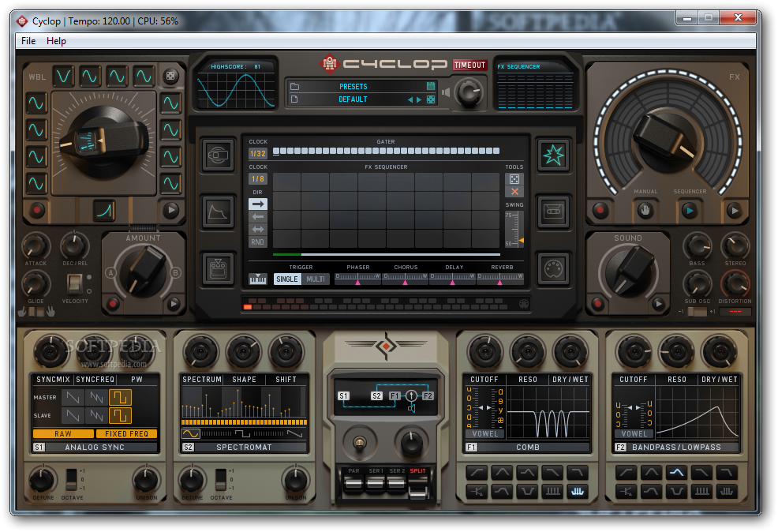Select the SPLIT routing switch
This screenshot has width=778, height=532.
point(417,487)
